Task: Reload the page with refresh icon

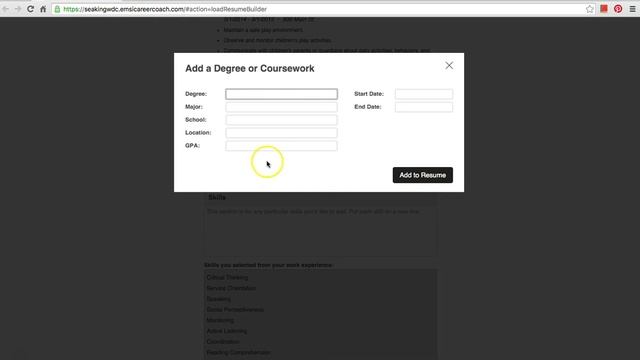Action: click(x=30, y=9)
